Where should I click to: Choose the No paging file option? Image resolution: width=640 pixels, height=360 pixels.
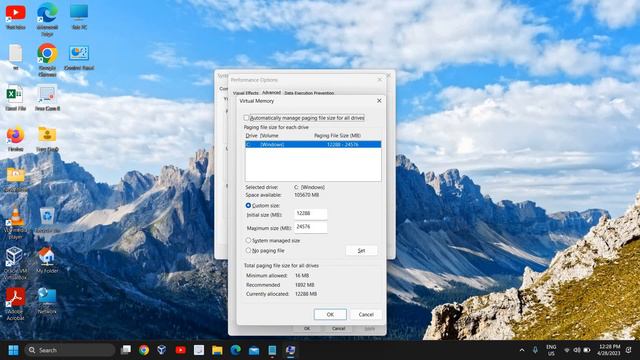click(x=248, y=250)
